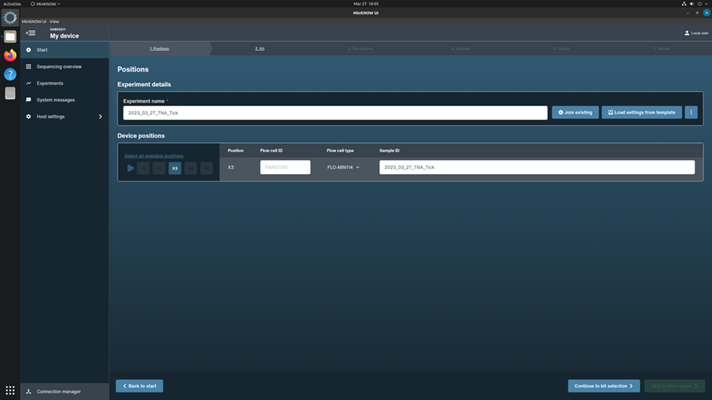Viewport: 712px width, 400px height.
Task: Go to the 2. Kit step tab
Action: (x=260, y=48)
